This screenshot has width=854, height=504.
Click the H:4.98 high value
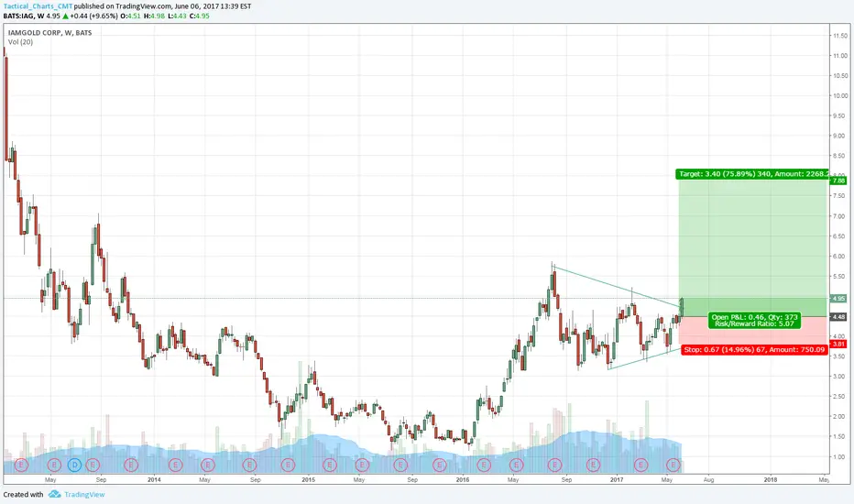(154, 16)
